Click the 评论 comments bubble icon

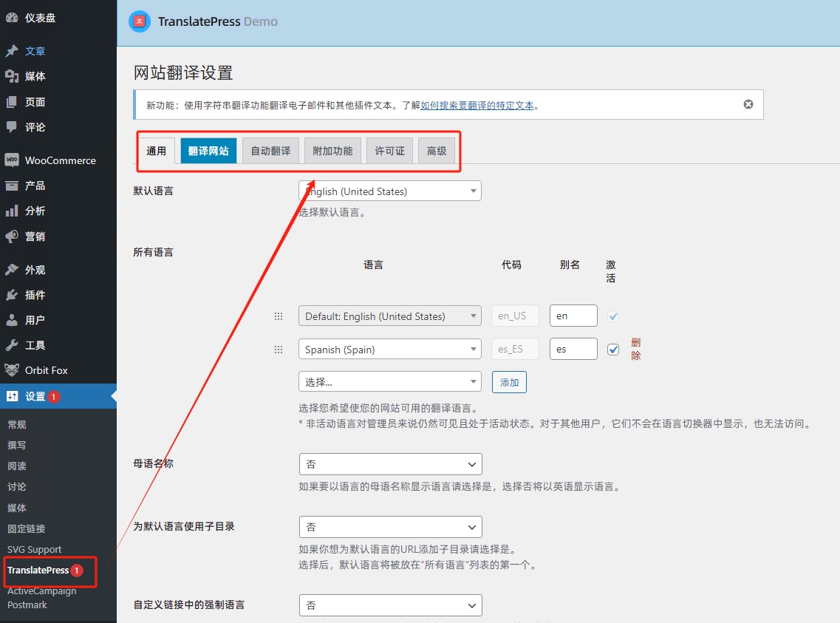click(12, 127)
